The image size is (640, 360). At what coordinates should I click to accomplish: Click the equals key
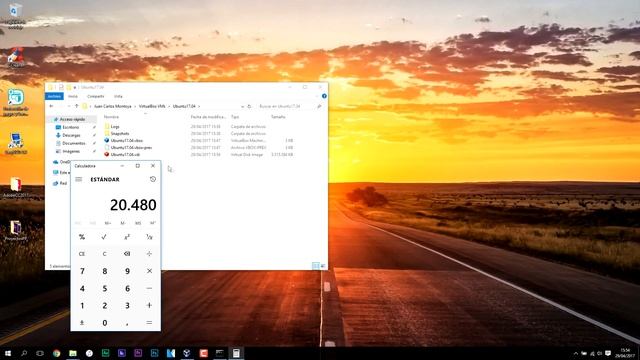point(149,322)
